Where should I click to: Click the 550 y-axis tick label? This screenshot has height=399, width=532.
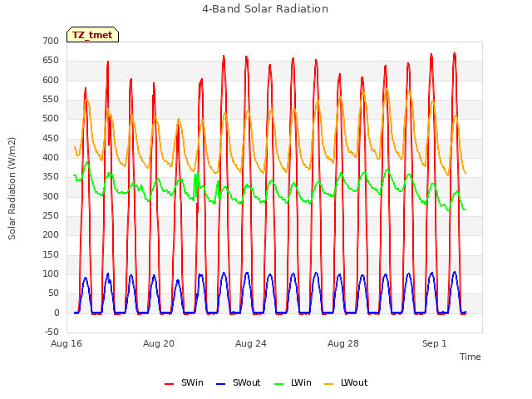[51, 100]
